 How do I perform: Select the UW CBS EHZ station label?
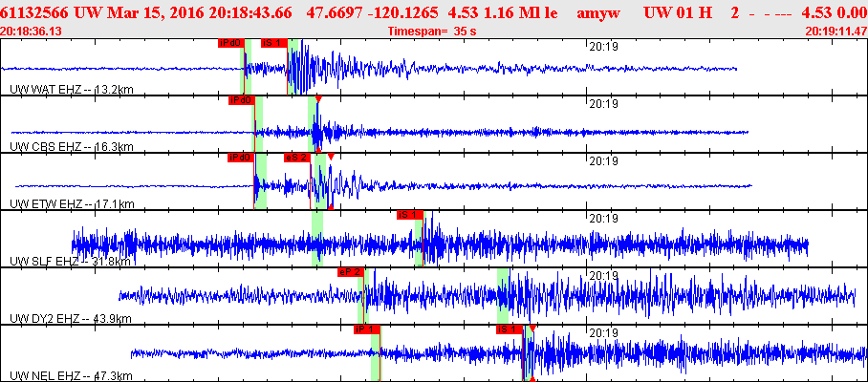[65, 147]
